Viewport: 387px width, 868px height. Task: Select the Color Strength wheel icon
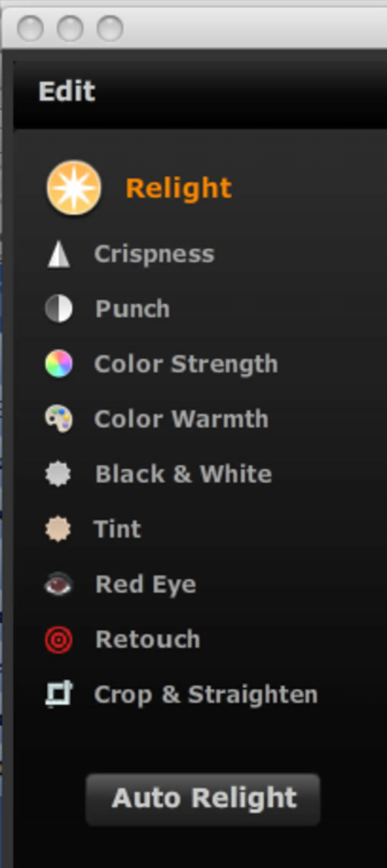(x=58, y=364)
